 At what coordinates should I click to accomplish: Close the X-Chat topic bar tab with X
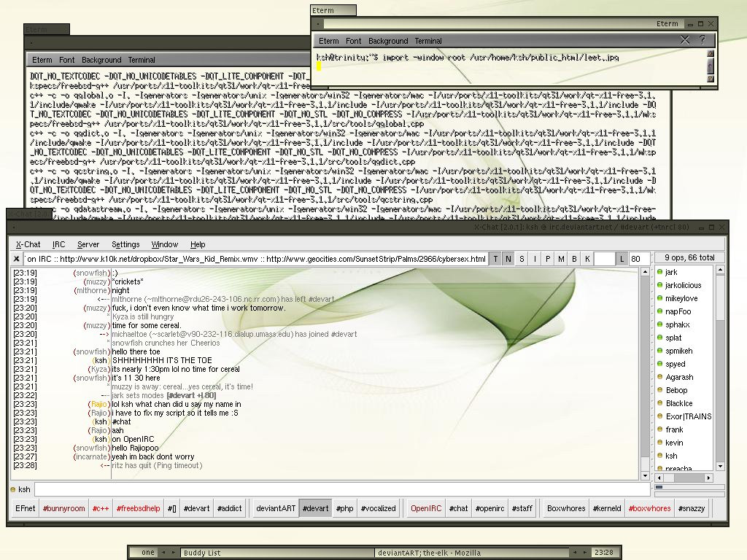coord(16,259)
